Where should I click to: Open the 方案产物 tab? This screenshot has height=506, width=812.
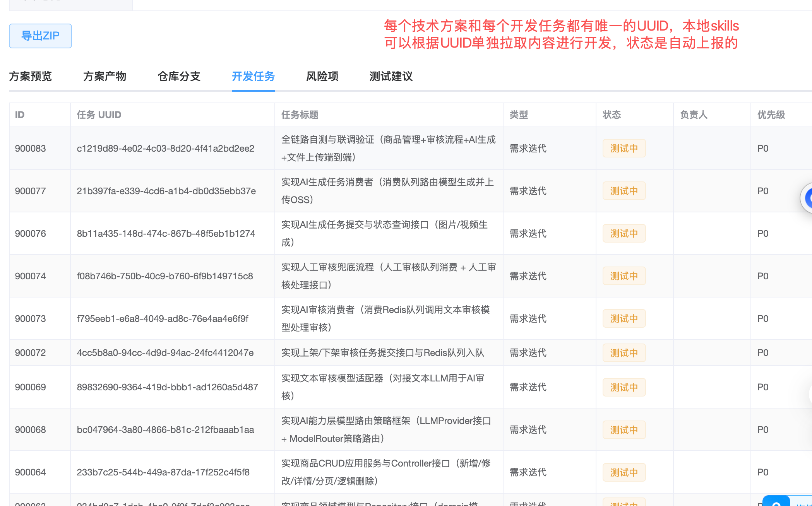(x=105, y=76)
